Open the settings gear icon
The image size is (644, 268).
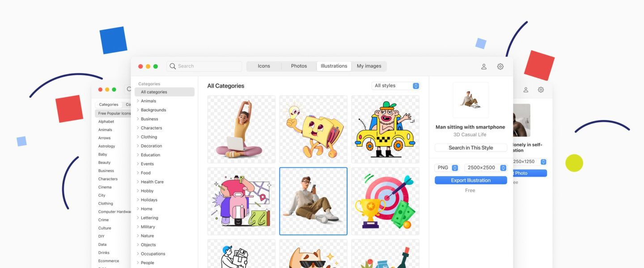500,67
